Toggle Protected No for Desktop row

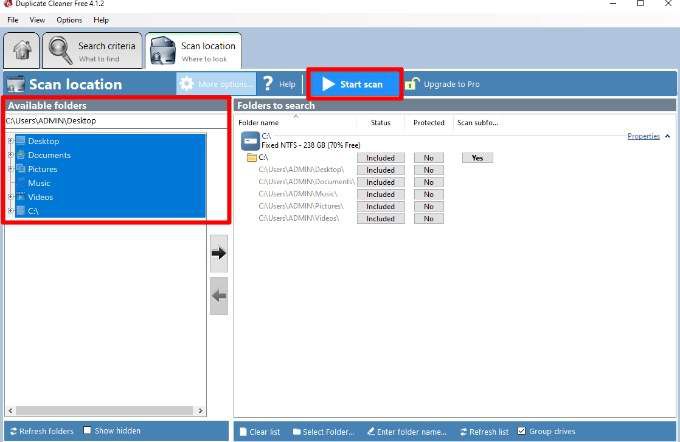tap(428, 170)
